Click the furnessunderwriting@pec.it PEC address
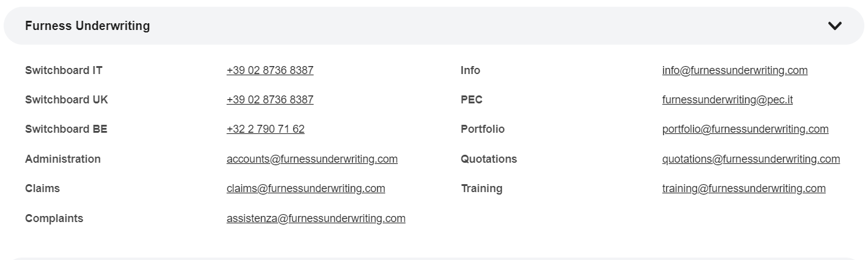 coord(727,100)
